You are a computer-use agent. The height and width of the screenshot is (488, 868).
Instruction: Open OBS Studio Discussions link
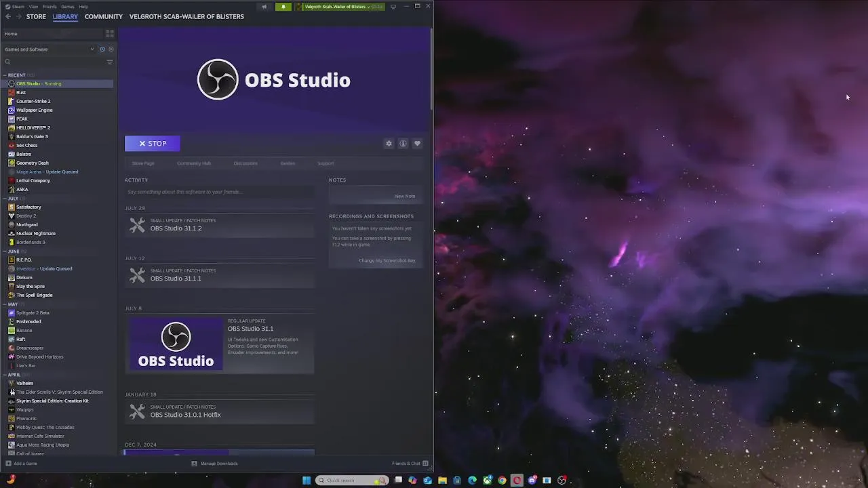245,163
